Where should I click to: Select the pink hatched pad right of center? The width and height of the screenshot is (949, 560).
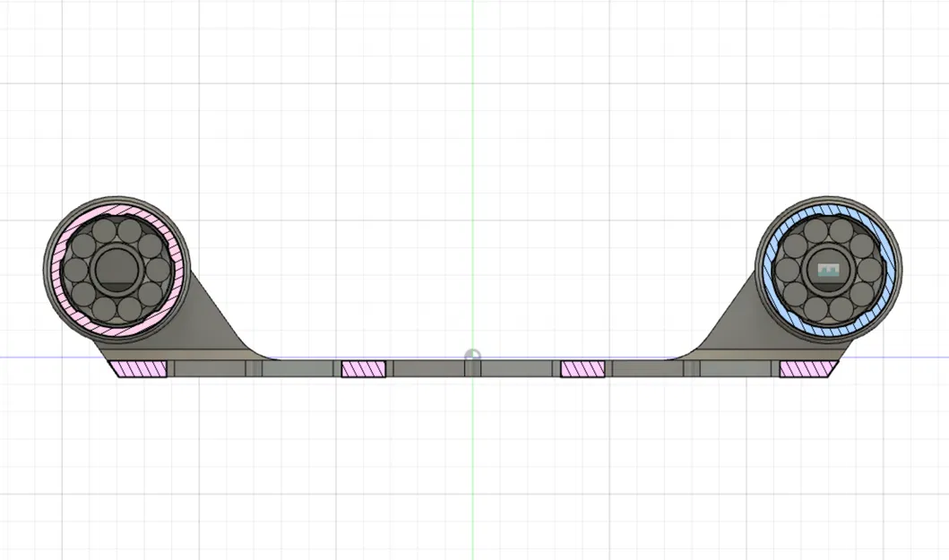pos(581,367)
